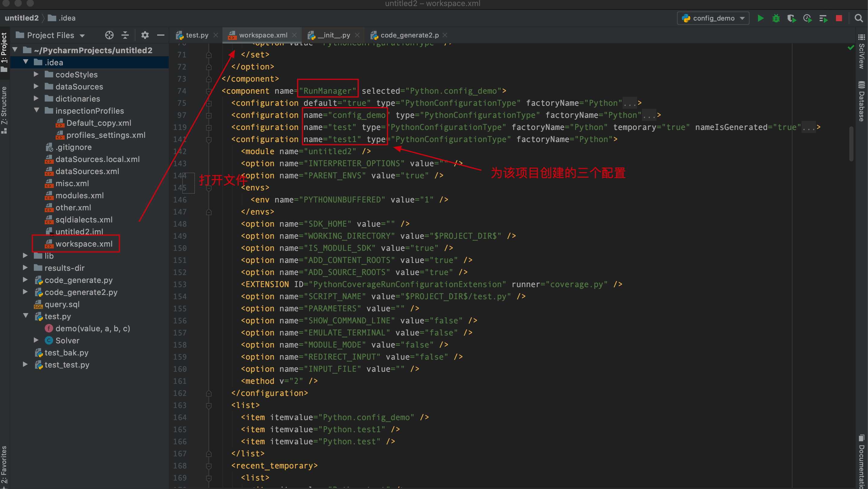Hide the Project tool window
Screen dimensions: 868x489
(161, 35)
